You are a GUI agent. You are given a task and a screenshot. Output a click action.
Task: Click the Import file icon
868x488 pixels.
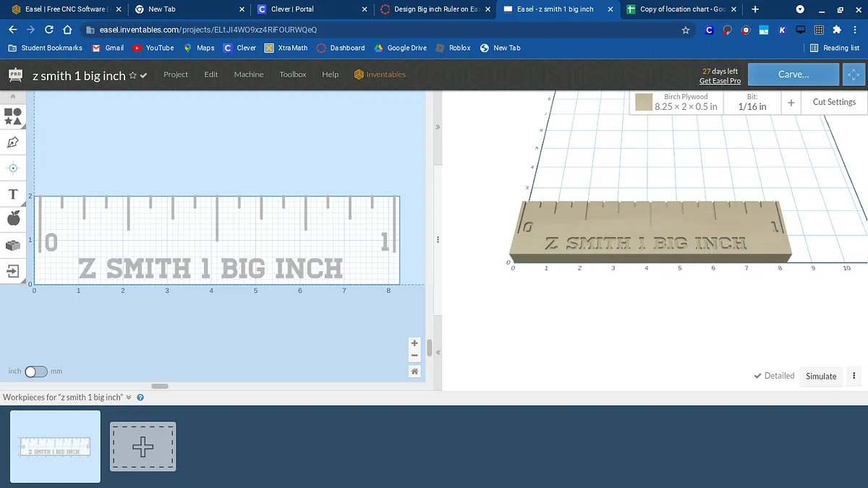[13, 271]
